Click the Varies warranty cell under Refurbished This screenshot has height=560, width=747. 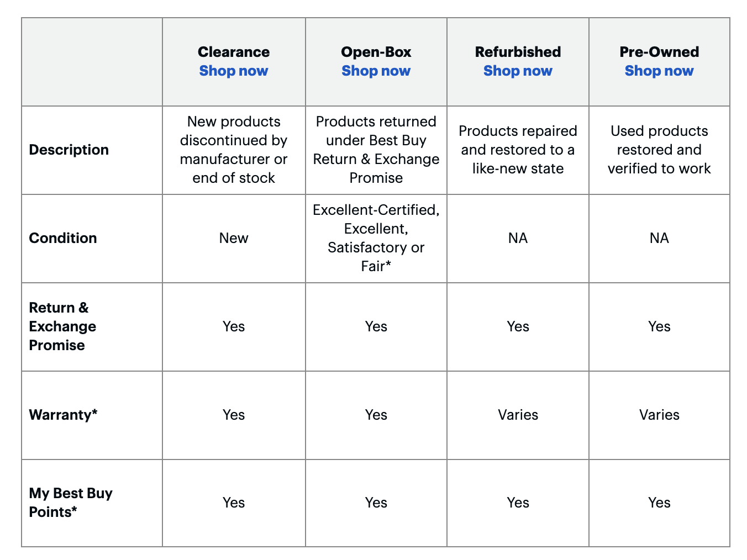click(518, 415)
